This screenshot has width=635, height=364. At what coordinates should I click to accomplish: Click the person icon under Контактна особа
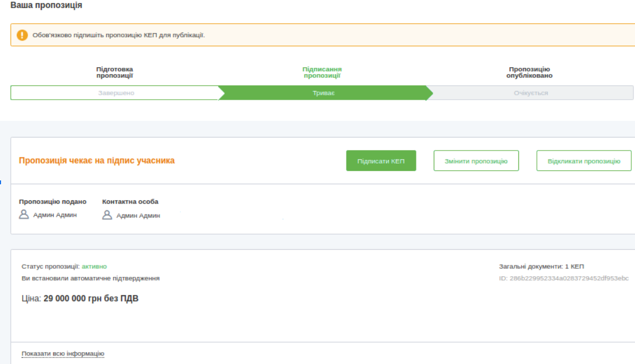[107, 215]
